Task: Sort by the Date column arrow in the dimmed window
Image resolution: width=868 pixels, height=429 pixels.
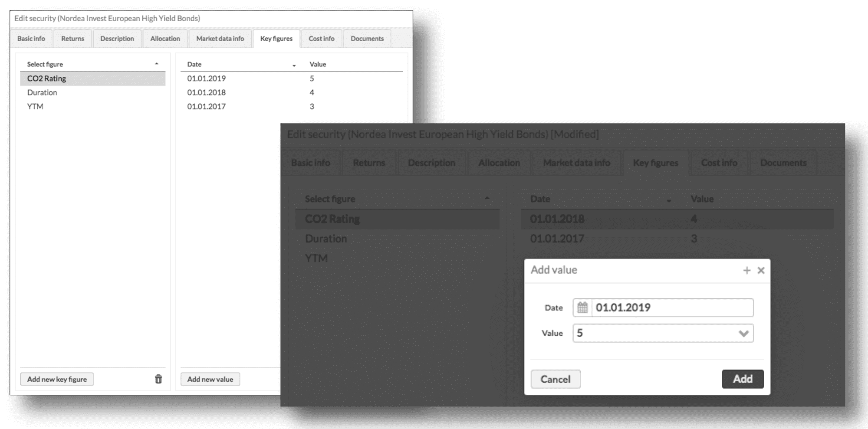Action: coord(669,200)
